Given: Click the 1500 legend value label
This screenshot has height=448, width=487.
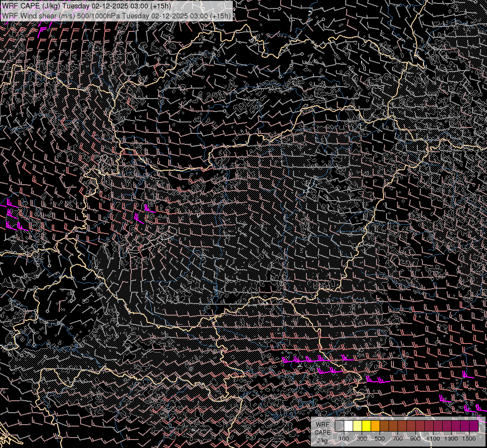Looking at the screenshot, I should 469,439.
